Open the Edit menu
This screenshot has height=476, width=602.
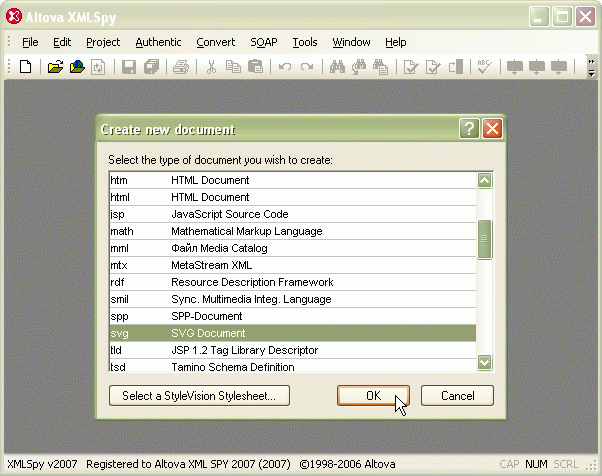coord(62,42)
